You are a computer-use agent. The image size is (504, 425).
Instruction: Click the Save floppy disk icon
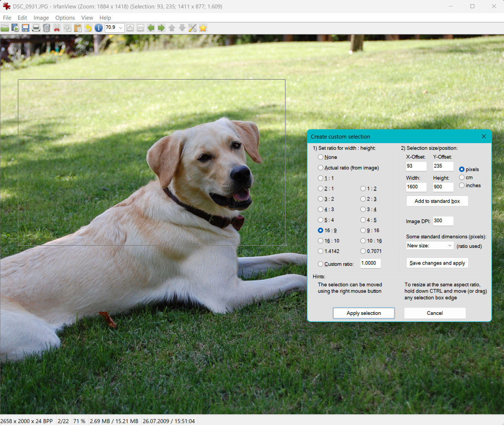(26, 28)
